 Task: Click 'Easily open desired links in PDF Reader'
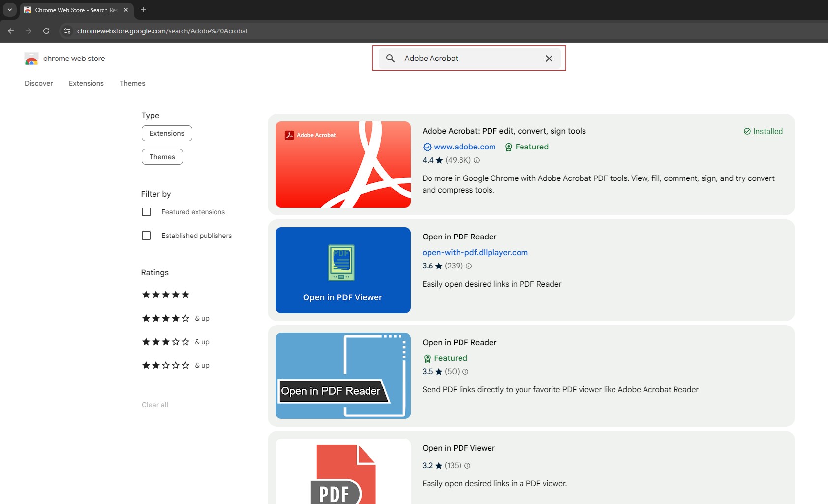[x=492, y=284]
